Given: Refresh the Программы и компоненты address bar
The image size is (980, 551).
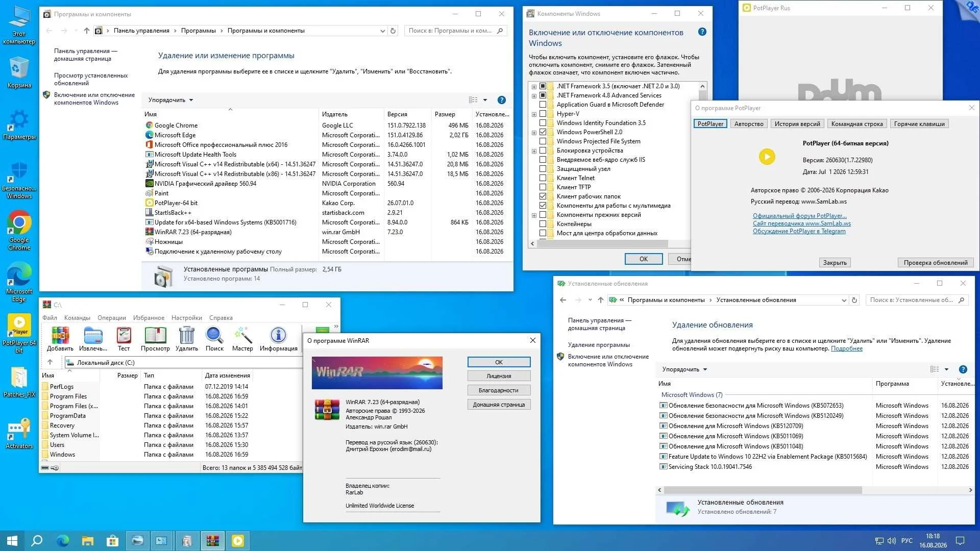Looking at the screenshot, I should coord(393,31).
